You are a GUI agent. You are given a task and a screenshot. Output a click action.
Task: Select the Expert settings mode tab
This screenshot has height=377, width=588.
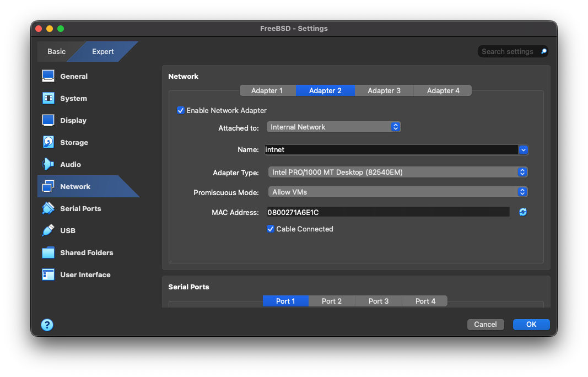point(103,51)
